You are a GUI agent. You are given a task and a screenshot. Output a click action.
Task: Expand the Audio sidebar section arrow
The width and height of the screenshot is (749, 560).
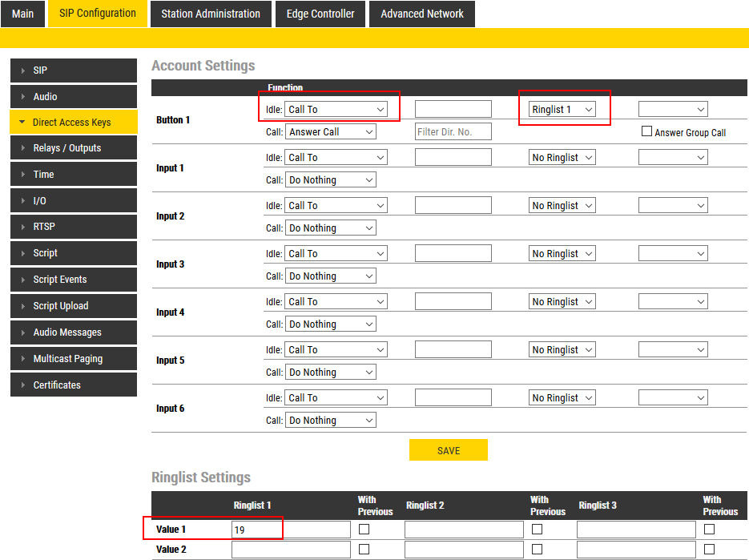pos(22,97)
